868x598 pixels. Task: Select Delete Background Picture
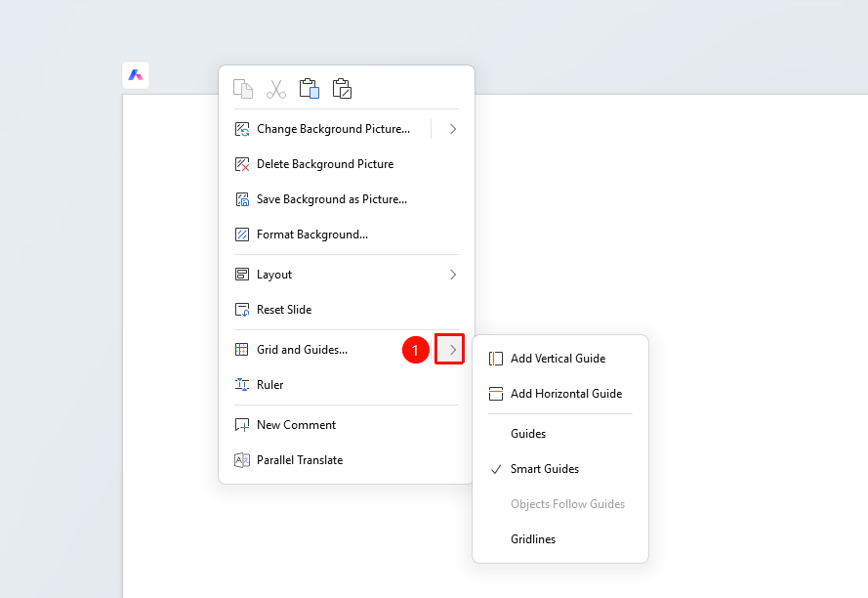[347, 164]
